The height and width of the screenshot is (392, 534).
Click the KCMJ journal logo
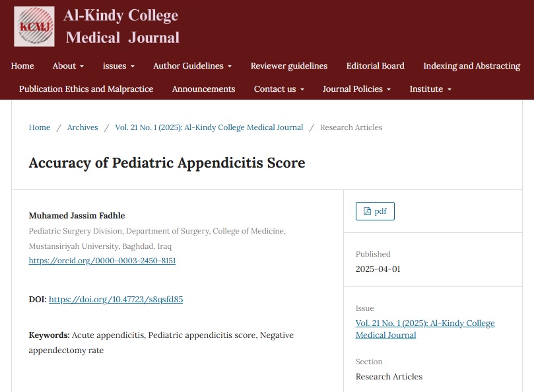pyautogui.click(x=34, y=26)
